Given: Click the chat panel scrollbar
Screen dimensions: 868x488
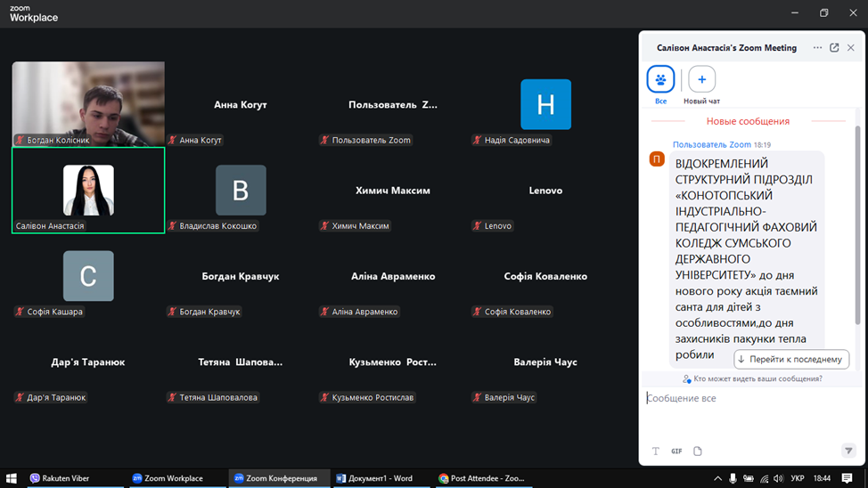Looking at the screenshot, I should point(858,223).
